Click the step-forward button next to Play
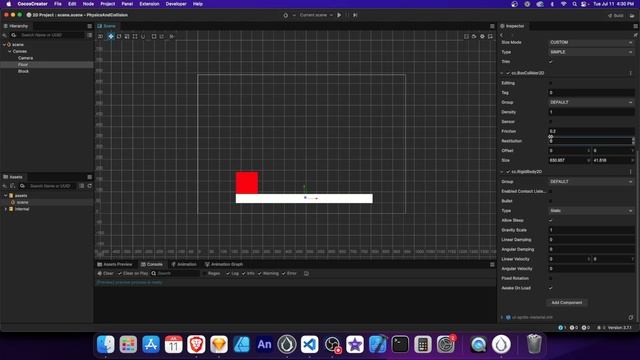640x360 pixels. (355, 15)
